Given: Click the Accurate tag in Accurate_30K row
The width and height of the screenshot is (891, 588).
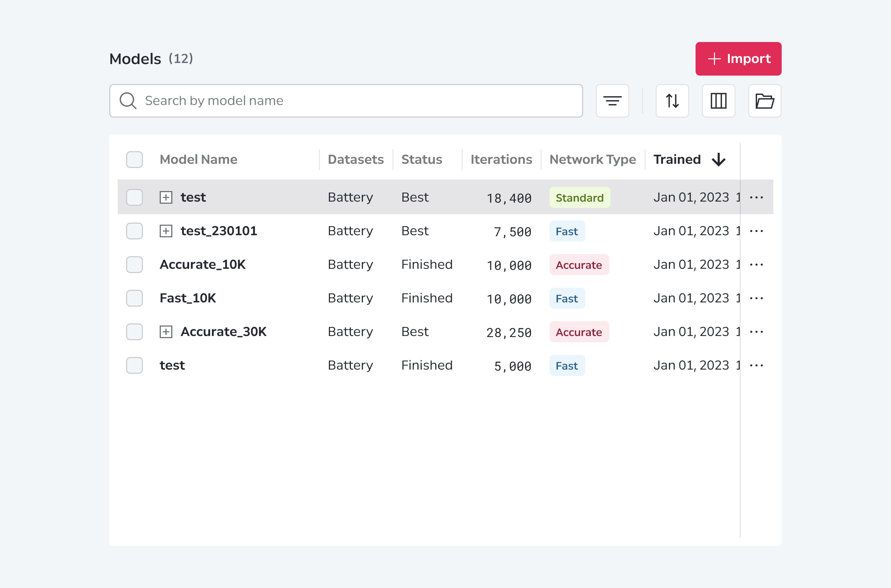Looking at the screenshot, I should [x=579, y=332].
